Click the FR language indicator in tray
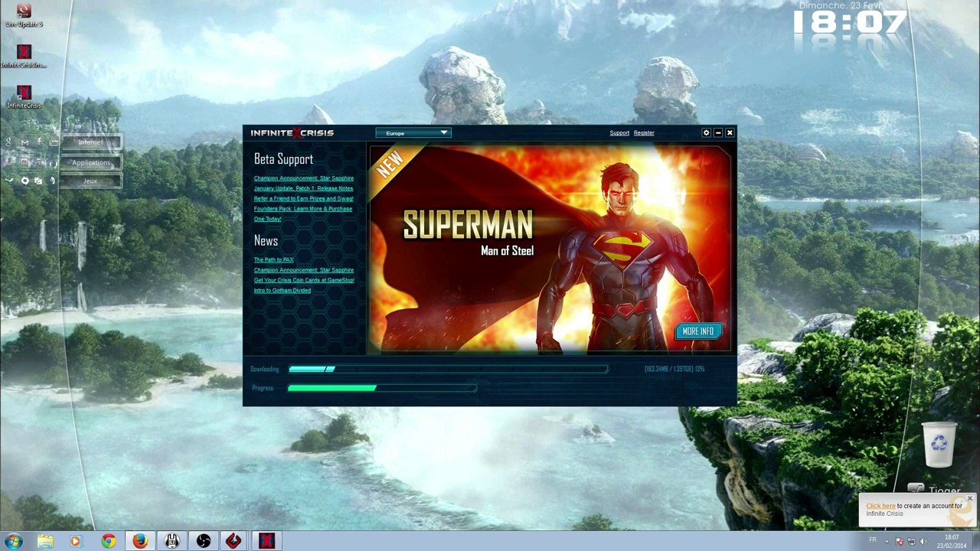This screenshot has height=551, width=980. click(873, 540)
